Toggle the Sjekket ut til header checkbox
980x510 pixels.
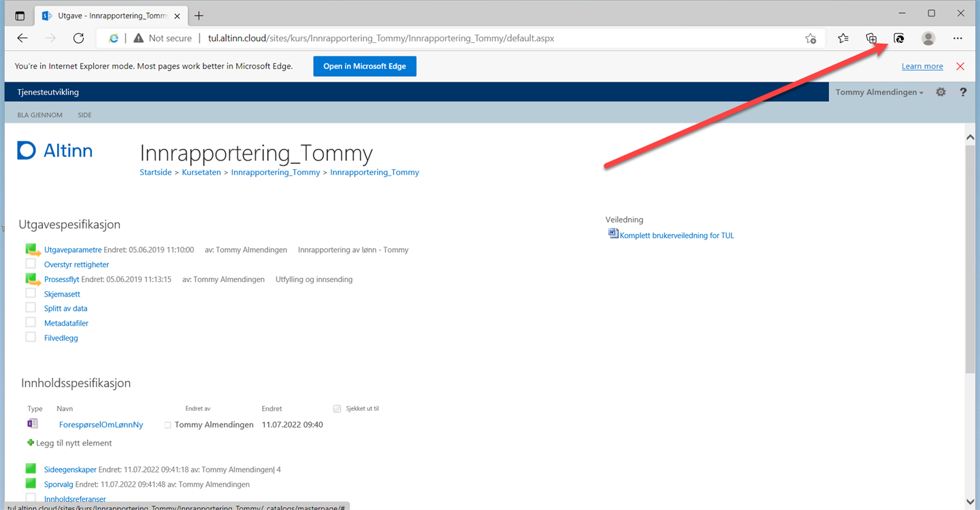click(x=337, y=409)
